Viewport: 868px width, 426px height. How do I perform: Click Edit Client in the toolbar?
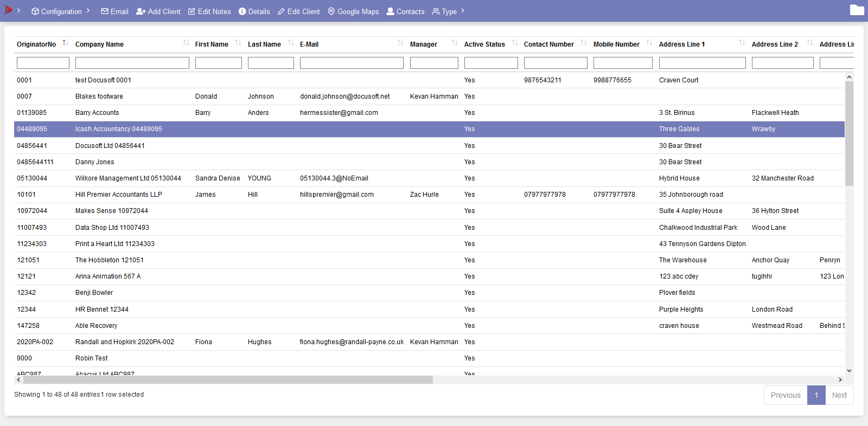click(298, 11)
